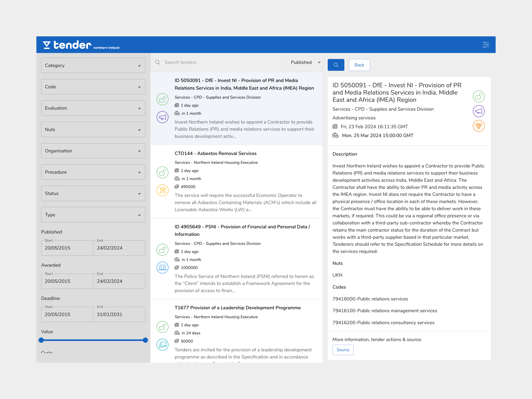Click Deadline Start date field

pos(67,314)
